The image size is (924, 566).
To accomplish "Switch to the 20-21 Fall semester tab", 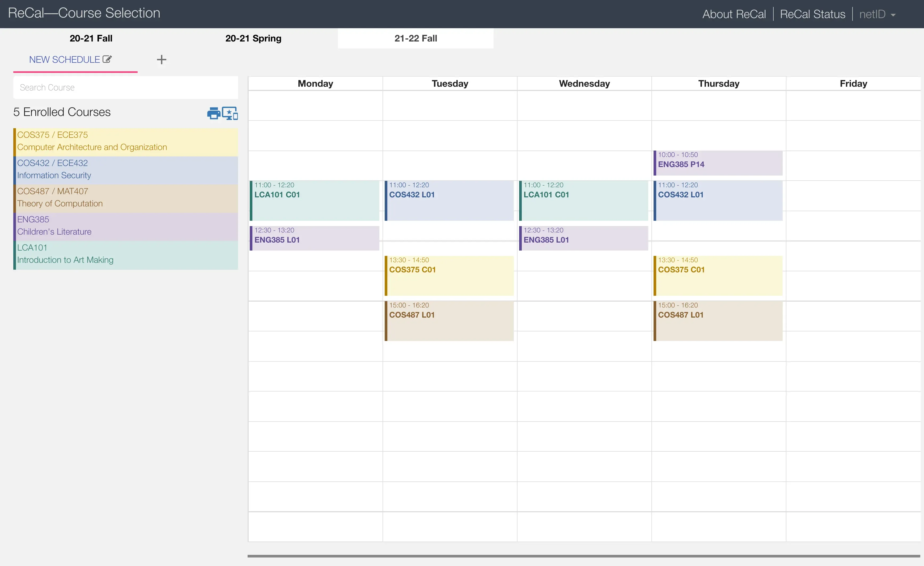I will coord(91,38).
